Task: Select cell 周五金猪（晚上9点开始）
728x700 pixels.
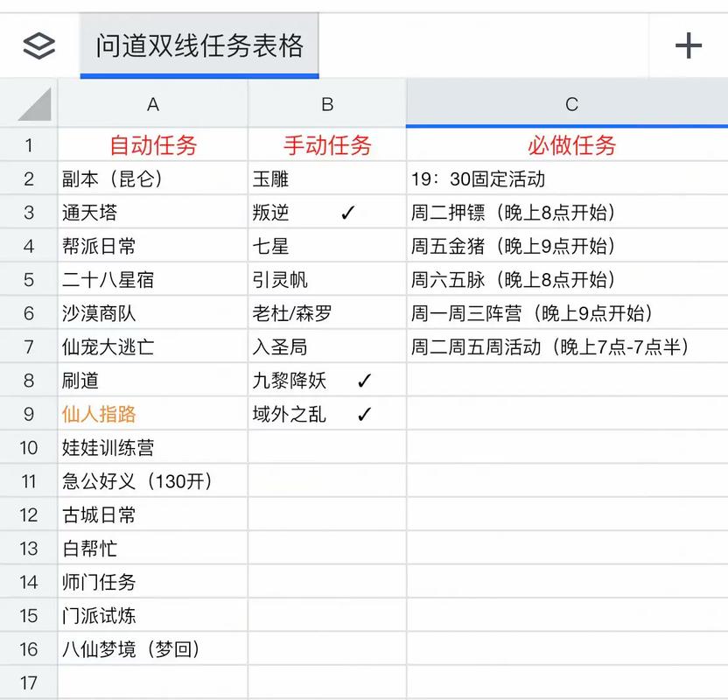Action: tap(567, 246)
